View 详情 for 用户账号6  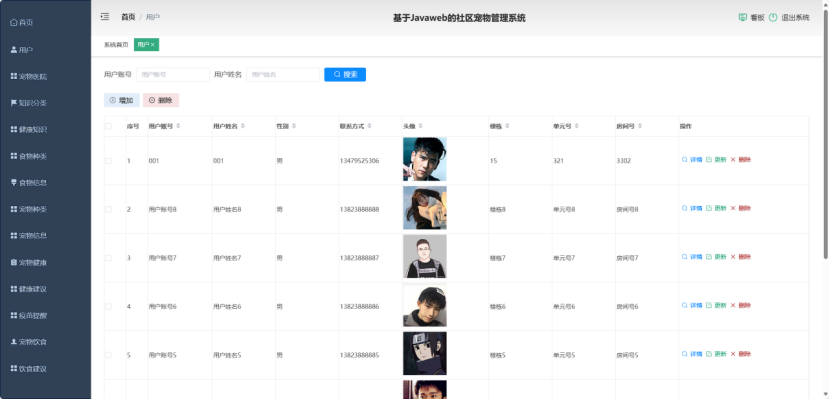[x=692, y=305]
